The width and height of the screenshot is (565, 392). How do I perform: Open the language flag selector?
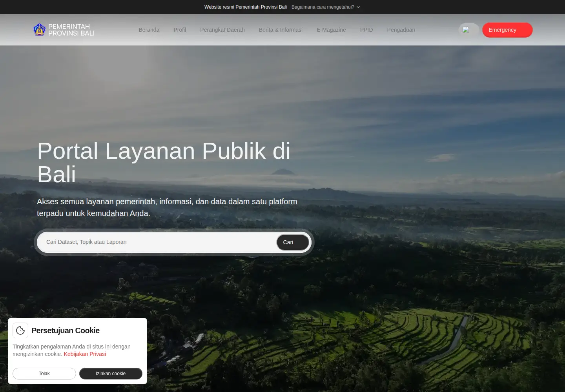(468, 30)
